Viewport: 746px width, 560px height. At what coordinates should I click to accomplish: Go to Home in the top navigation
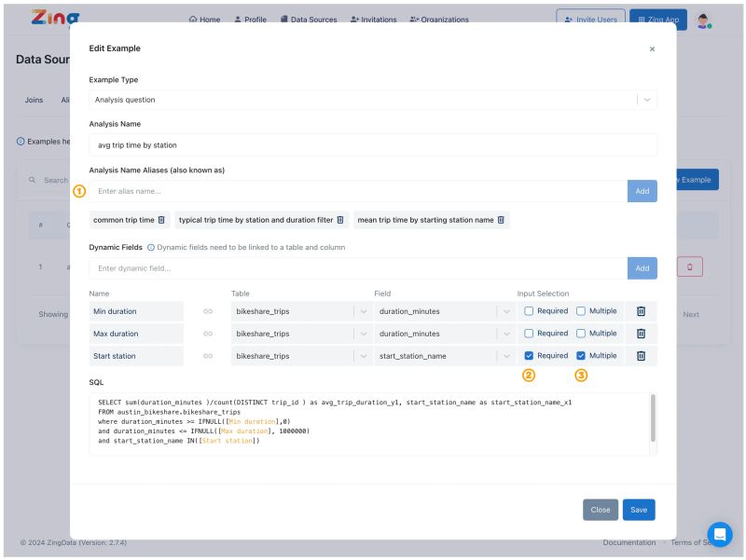click(204, 20)
